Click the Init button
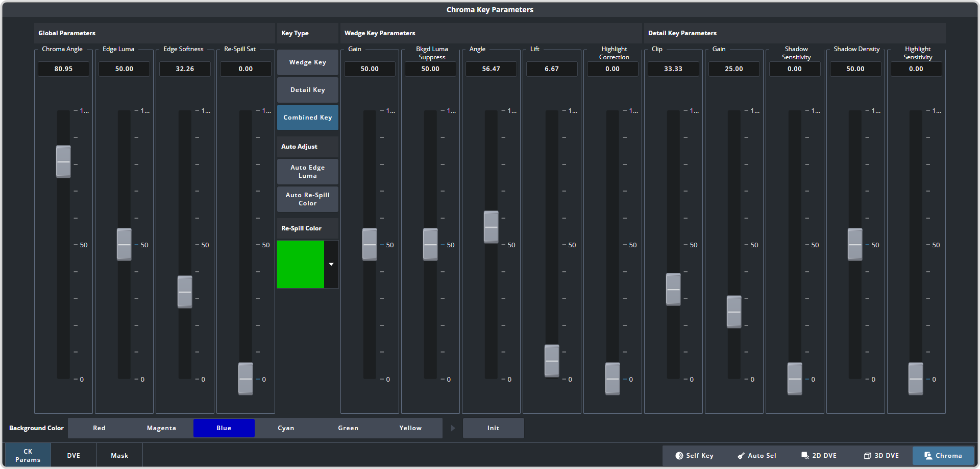Screen dimensions: 980x469 (x=493, y=428)
